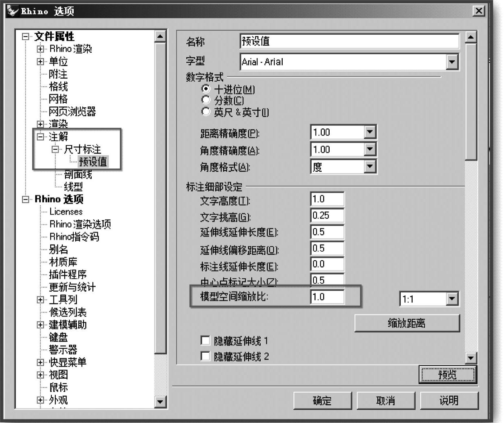Click the tree panel scroll up arrow
504x423 pixels.
click(x=160, y=36)
